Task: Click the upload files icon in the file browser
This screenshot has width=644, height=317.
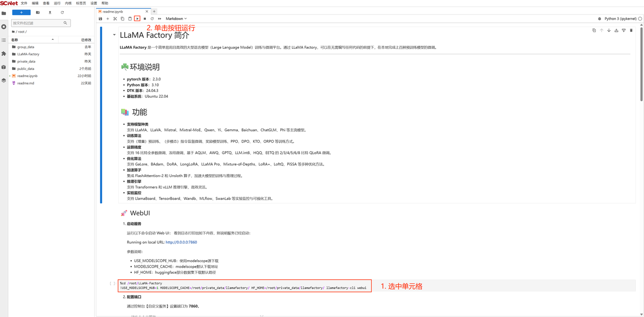Action: (x=50, y=13)
